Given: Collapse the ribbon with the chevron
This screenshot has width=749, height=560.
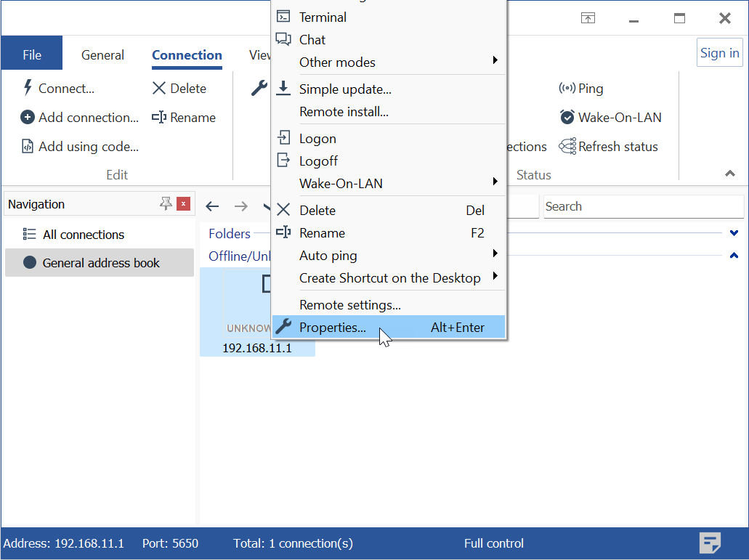Looking at the screenshot, I should click(730, 174).
